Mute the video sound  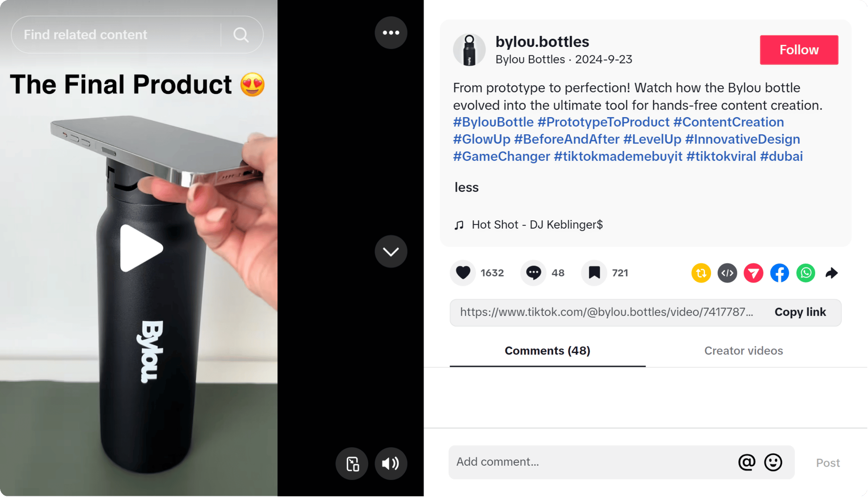pos(391,464)
